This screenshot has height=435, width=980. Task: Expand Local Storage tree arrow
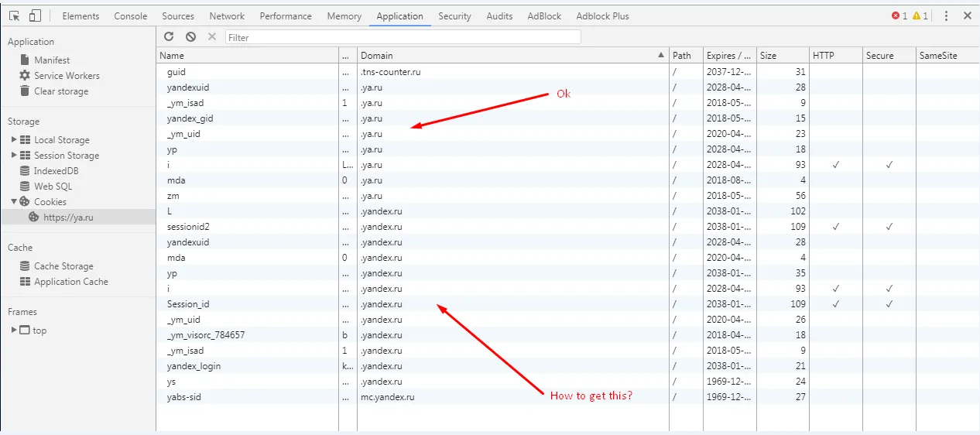point(14,139)
